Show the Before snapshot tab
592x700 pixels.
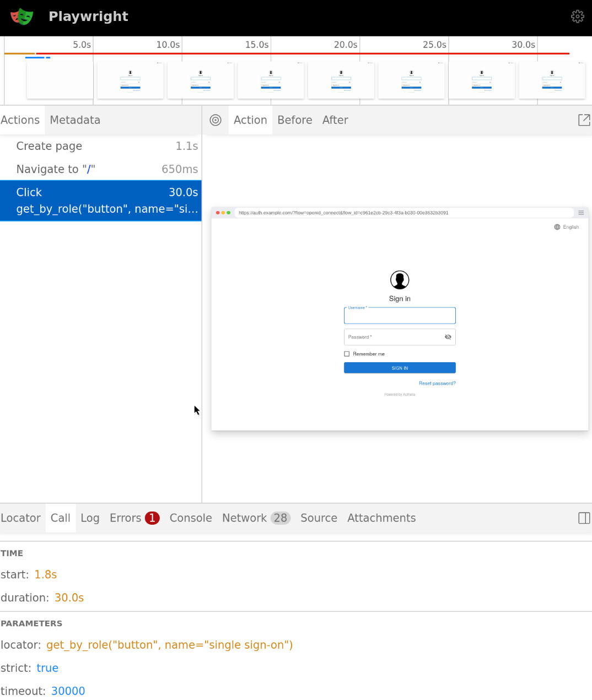[x=294, y=120]
